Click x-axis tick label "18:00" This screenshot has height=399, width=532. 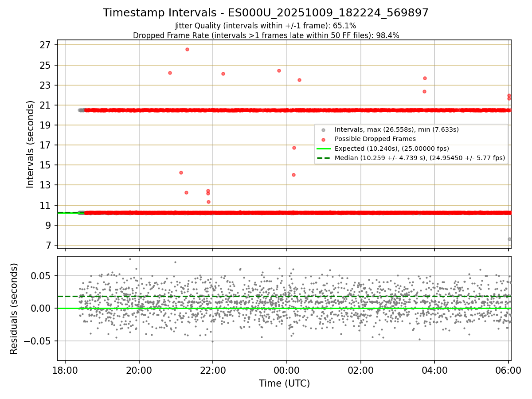coord(65,370)
